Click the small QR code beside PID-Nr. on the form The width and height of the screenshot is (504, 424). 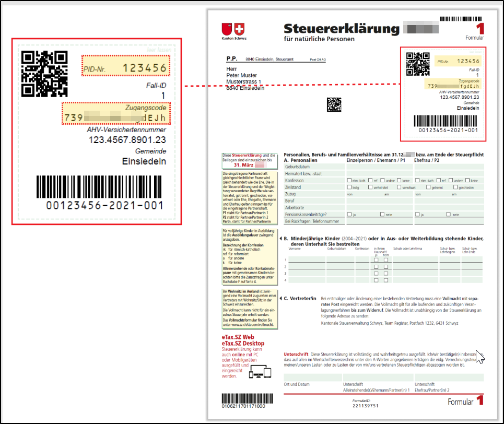(418, 64)
